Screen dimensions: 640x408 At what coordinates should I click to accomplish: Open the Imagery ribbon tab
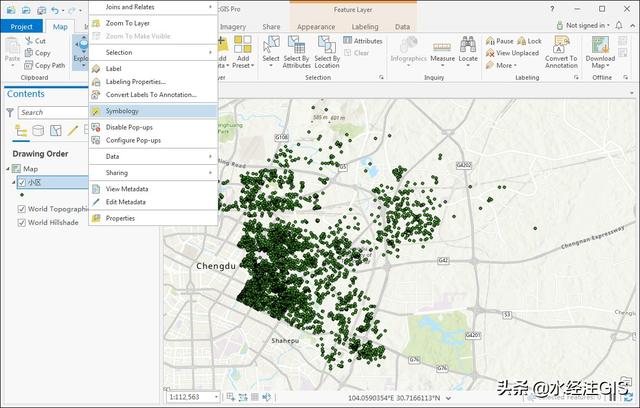tap(233, 27)
